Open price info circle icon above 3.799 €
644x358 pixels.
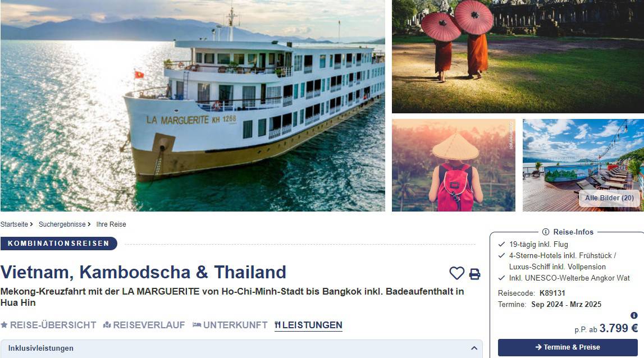pos(634,315)
